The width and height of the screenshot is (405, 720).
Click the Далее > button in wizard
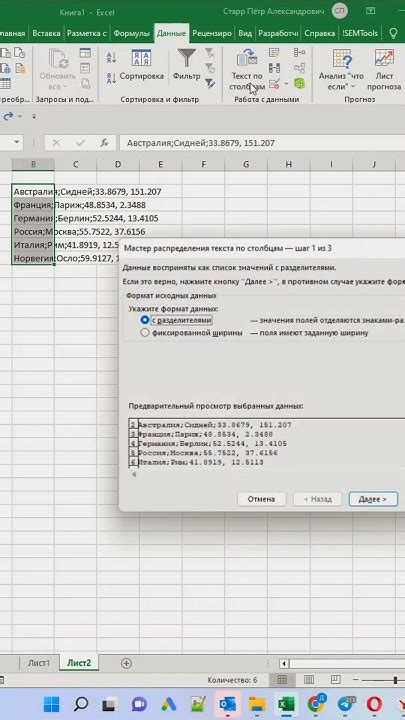pos(373,499)
